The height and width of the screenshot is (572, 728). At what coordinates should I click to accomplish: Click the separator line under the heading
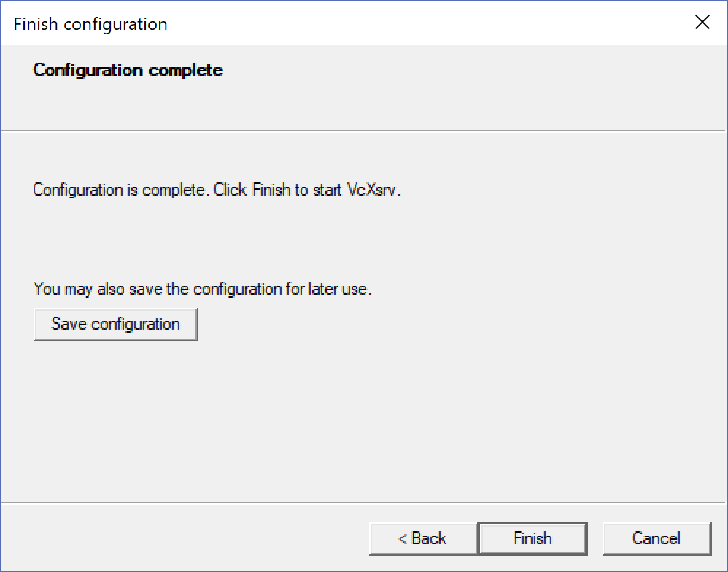click(x=363, y=131)
